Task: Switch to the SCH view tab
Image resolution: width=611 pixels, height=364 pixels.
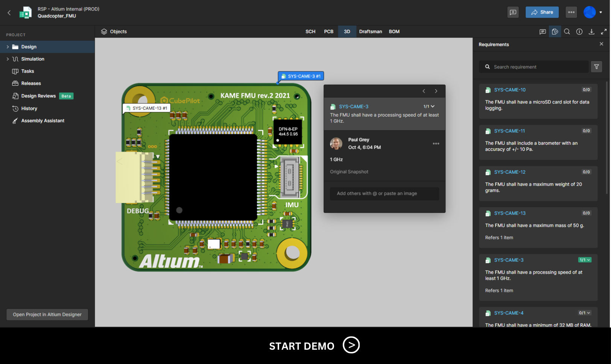Action: [x=310, y=32]
